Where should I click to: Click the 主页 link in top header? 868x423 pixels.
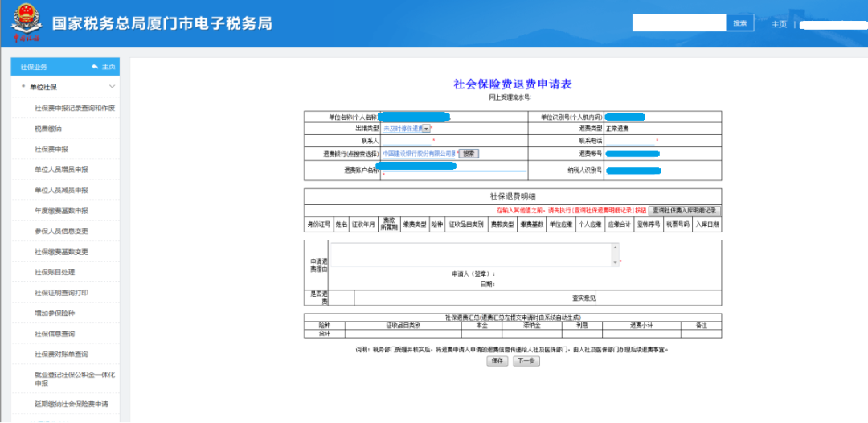779,24
